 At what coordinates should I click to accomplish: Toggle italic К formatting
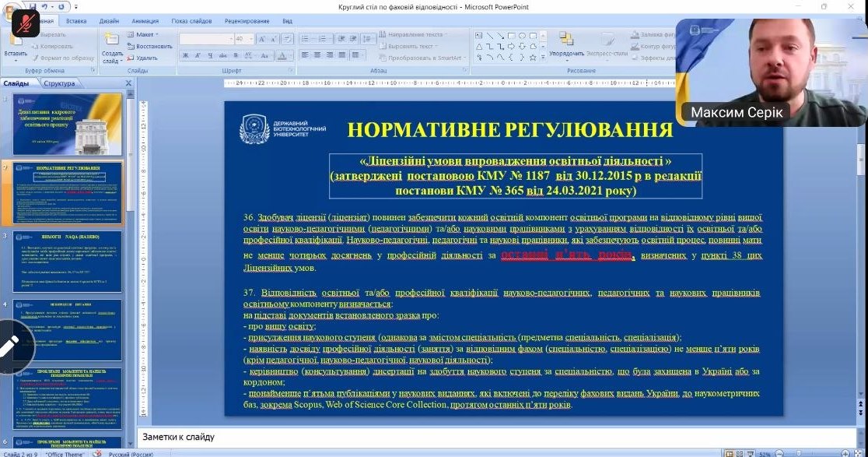coord(198,56)
